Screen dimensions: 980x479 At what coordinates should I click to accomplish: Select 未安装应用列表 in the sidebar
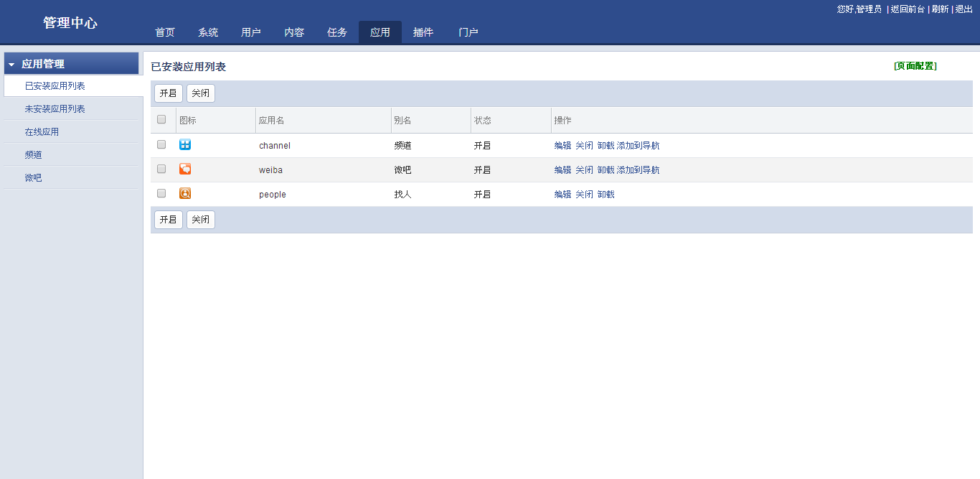pos(55,109)
